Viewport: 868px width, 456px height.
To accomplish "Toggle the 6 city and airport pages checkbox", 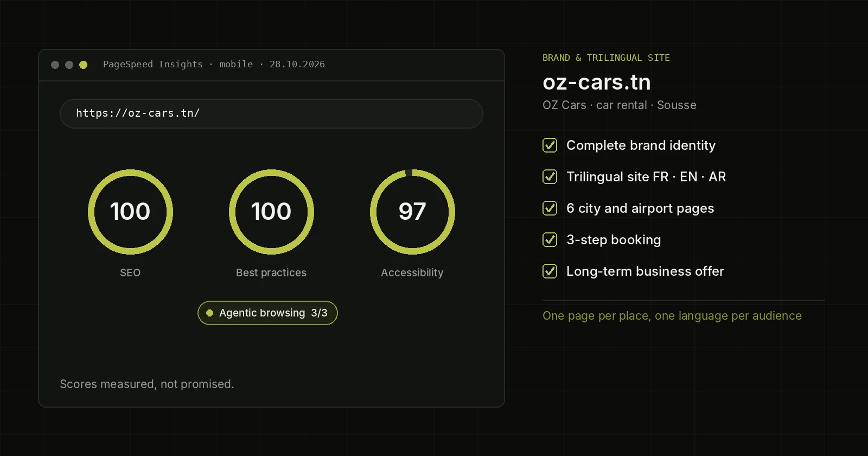I will 550,208.
